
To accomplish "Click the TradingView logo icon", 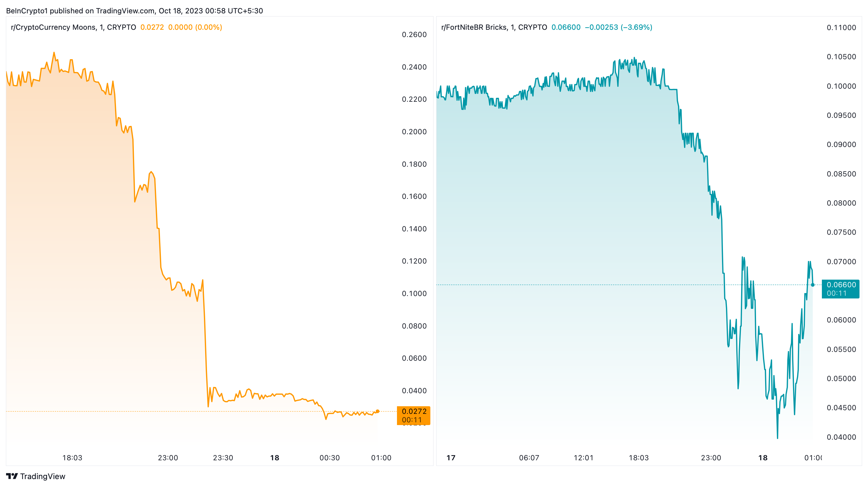I will click(x=12, y=476).
